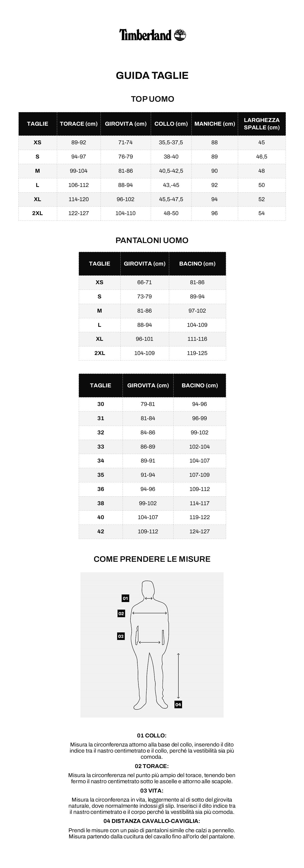Click the vertical inseam arrow beside the figure
The height and width of the screenshot is (868, 304).
[178, 676]
